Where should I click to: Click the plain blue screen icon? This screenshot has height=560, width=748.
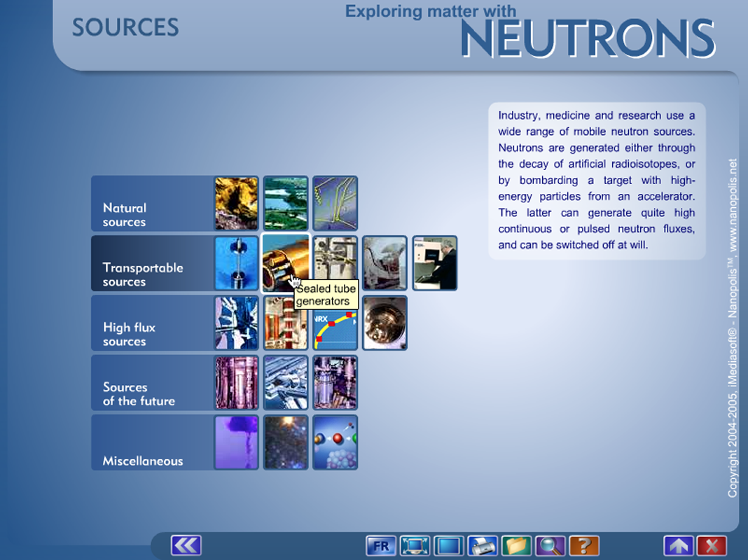coord(449,545)
